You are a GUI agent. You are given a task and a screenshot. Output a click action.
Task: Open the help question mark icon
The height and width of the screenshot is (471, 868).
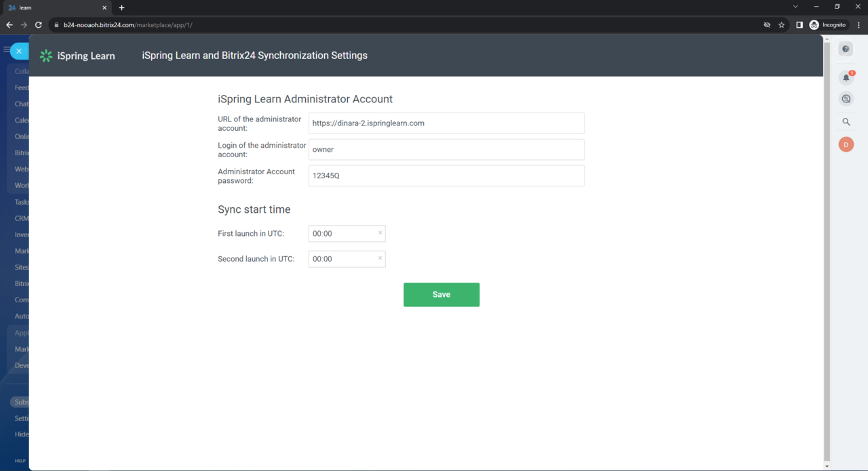click(x=846, y=49)
